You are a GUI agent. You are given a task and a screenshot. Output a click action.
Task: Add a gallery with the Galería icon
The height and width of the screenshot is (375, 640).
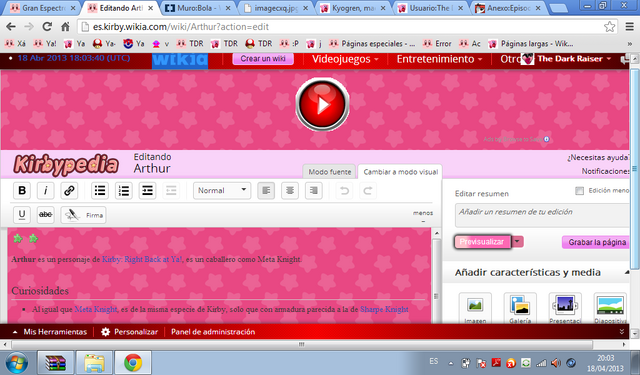pos(520,308)
